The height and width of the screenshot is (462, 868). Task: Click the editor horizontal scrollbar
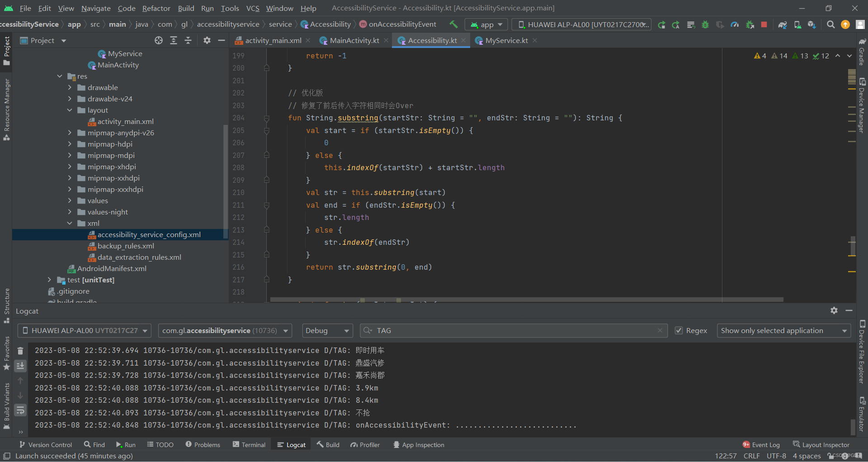(x=527, y=300)
